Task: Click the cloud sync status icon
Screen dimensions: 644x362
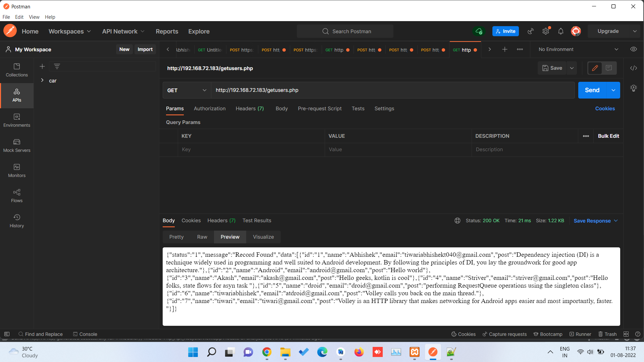Action: 479,31
